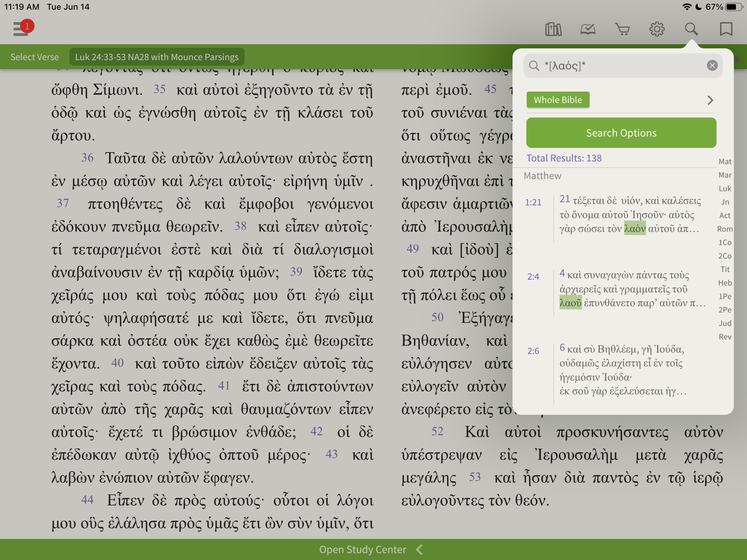The width and height of the screenshot is (747, 560).
Task: Jump to 1Co in book index
Action: tap(725, 242)
